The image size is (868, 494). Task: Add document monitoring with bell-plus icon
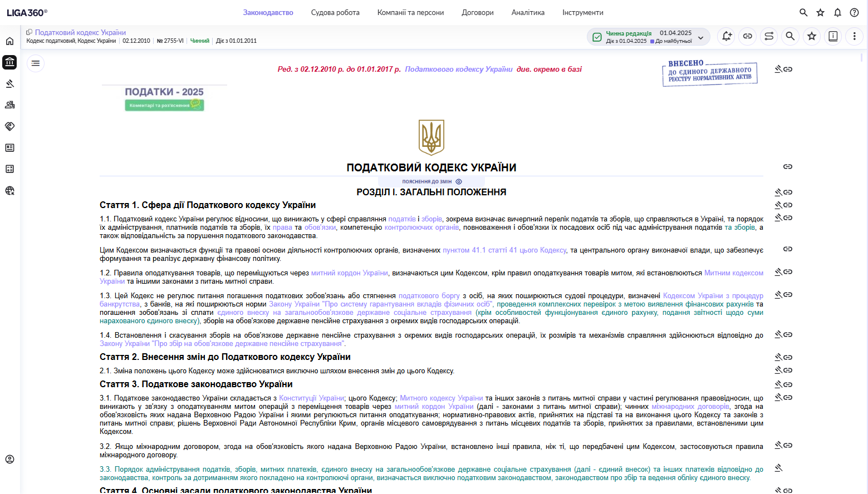point(726,36)
